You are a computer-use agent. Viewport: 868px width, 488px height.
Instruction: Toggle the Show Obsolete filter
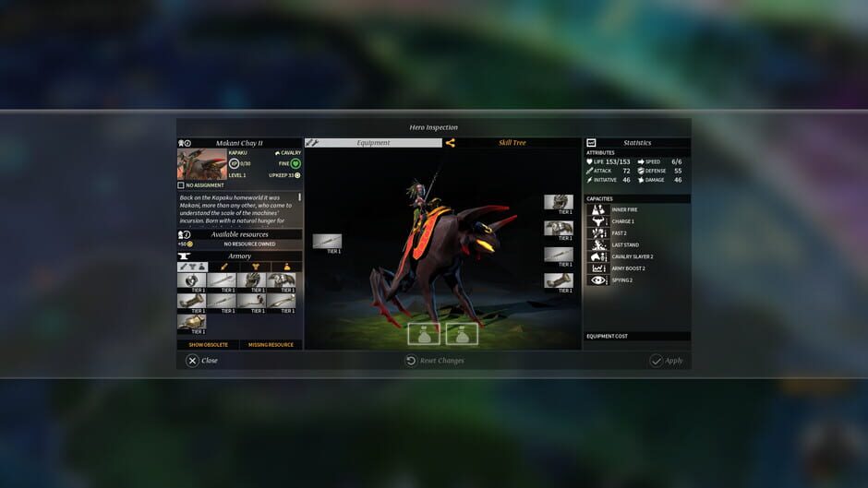click(208, 345)
